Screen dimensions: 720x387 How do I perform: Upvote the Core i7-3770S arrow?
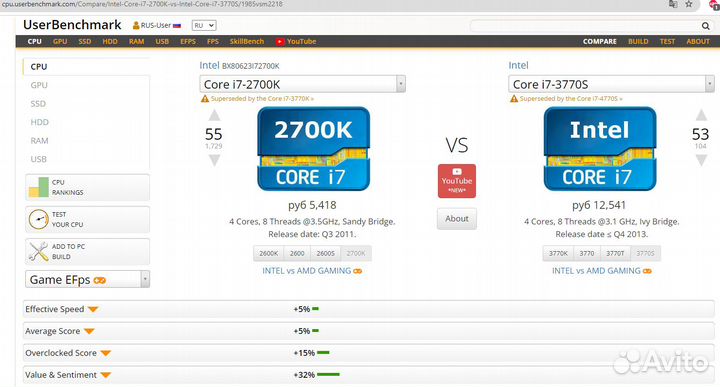pyautogui.click(x=701, y=115)
